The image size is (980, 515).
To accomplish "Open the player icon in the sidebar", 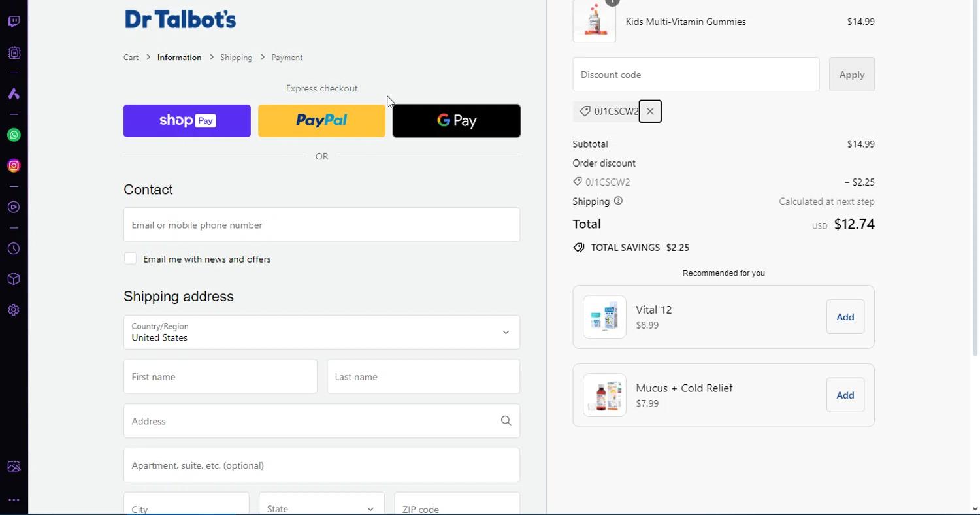I will tap(14, 207).
